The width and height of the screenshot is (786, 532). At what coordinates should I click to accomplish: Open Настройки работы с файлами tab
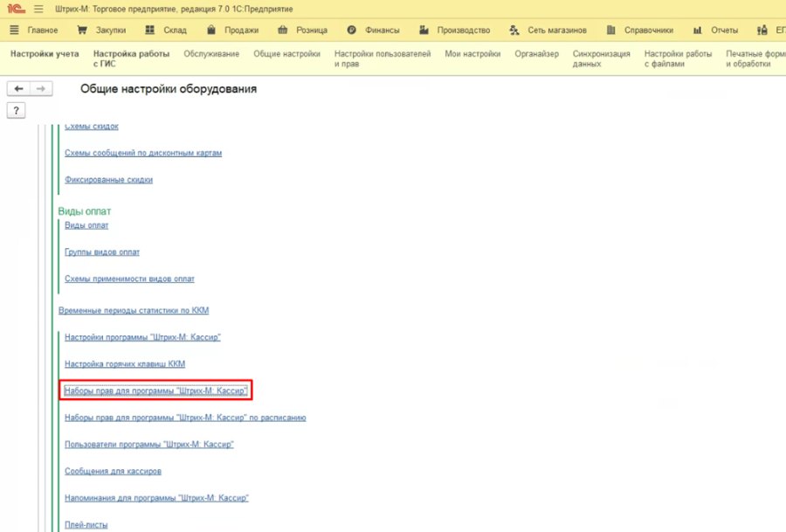679,59
